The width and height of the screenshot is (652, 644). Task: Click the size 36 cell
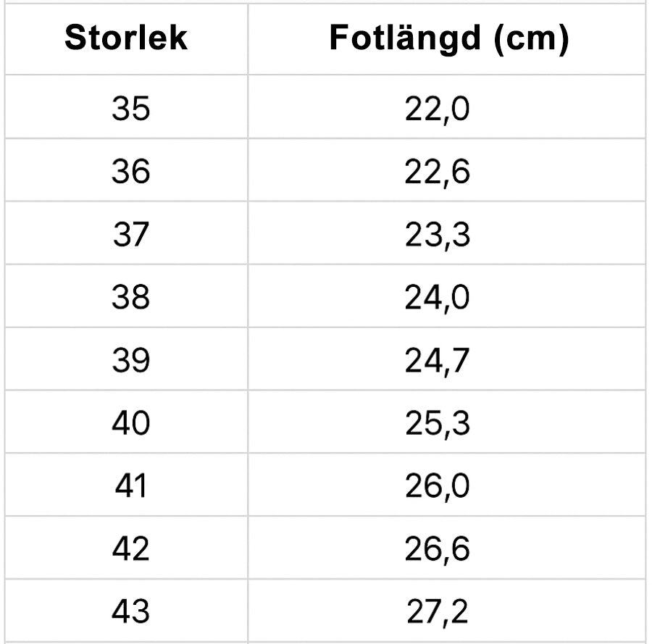pyautogui.click(x=131, y=172)
